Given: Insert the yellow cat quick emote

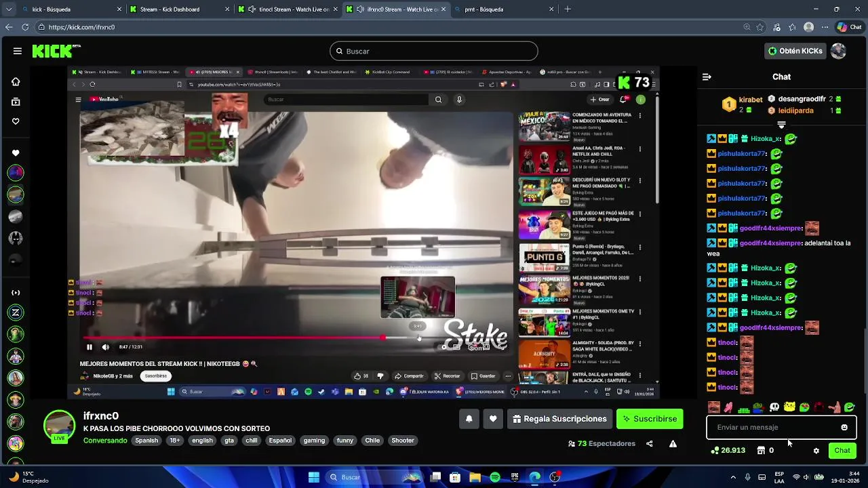Looking at the screenshot, I should pyautogui.click(x=789, y=407).
